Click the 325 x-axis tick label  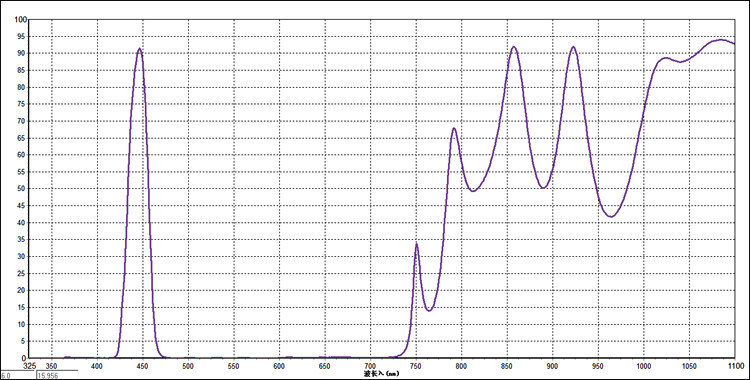pos(30,366)
